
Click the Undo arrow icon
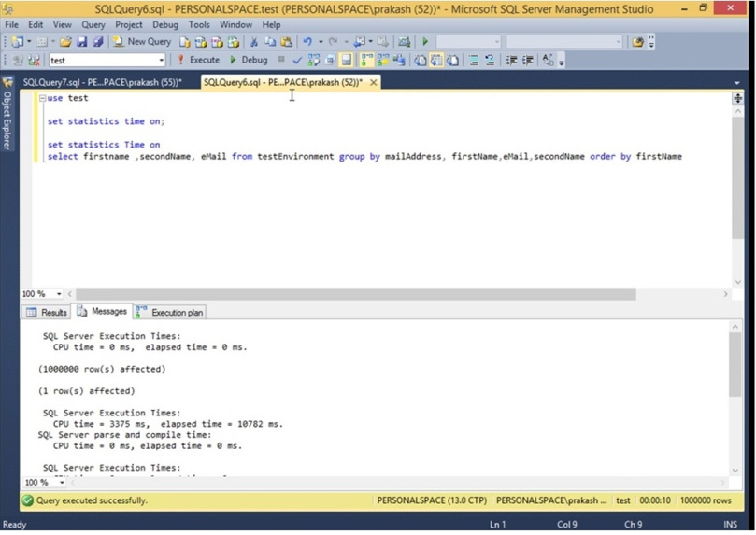coord(307,42)
